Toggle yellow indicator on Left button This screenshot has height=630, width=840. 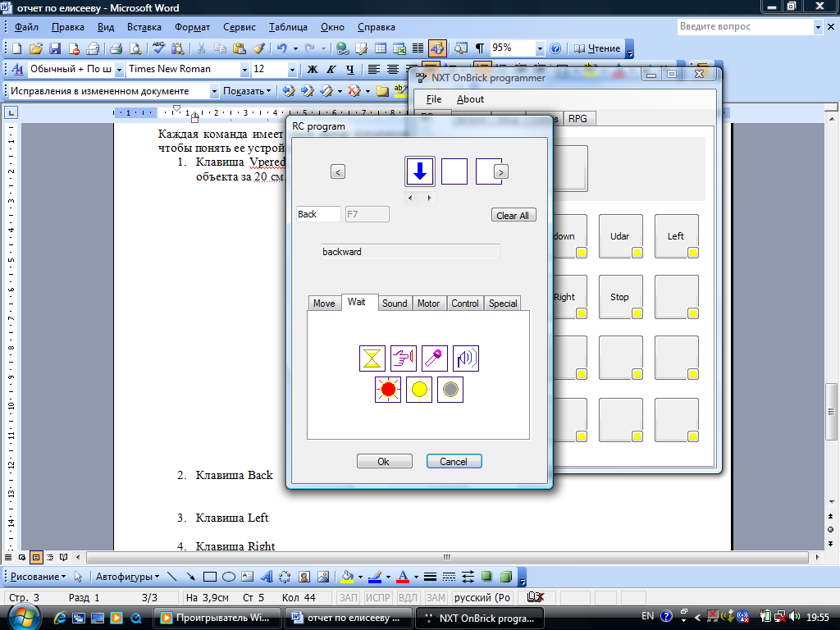[x=692, y=253]
